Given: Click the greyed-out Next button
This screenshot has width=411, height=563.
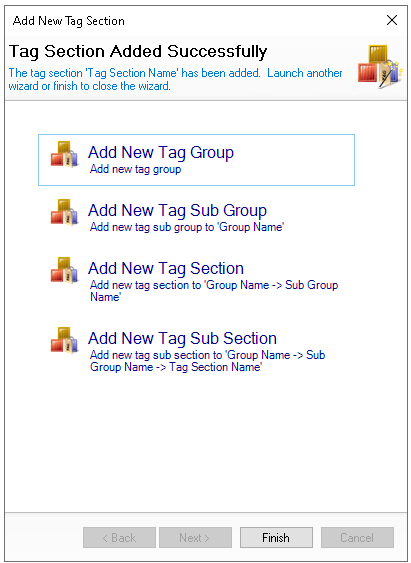Looking at the screenshot, I should coord(195,538).
